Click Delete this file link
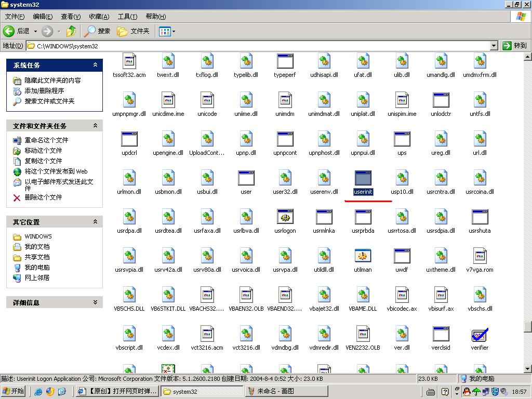The image size is (532, 399). tap(43, 197)
